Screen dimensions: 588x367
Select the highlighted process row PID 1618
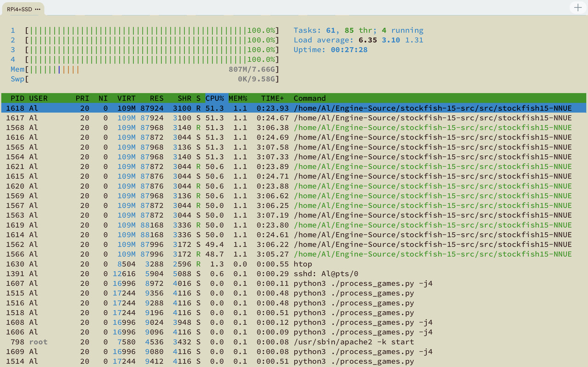[x=294, y=108]
